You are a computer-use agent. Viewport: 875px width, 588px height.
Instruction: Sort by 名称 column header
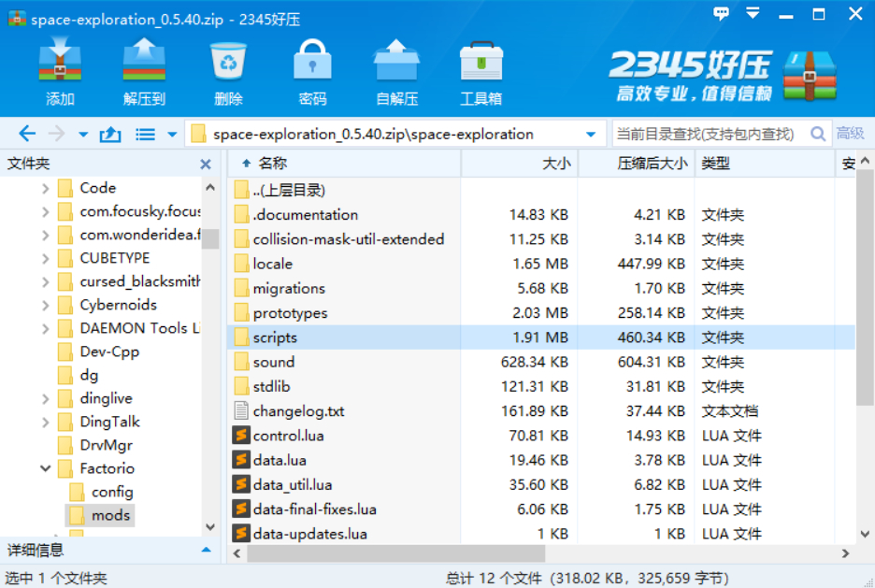pyautogui.click(x=345, y=164)
